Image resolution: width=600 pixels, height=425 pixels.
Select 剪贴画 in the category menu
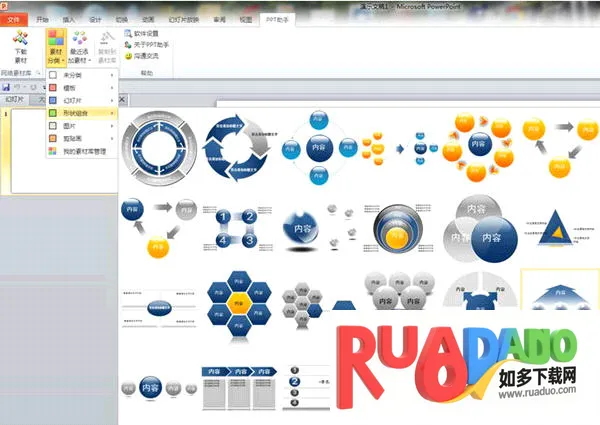tap(80, 137)
